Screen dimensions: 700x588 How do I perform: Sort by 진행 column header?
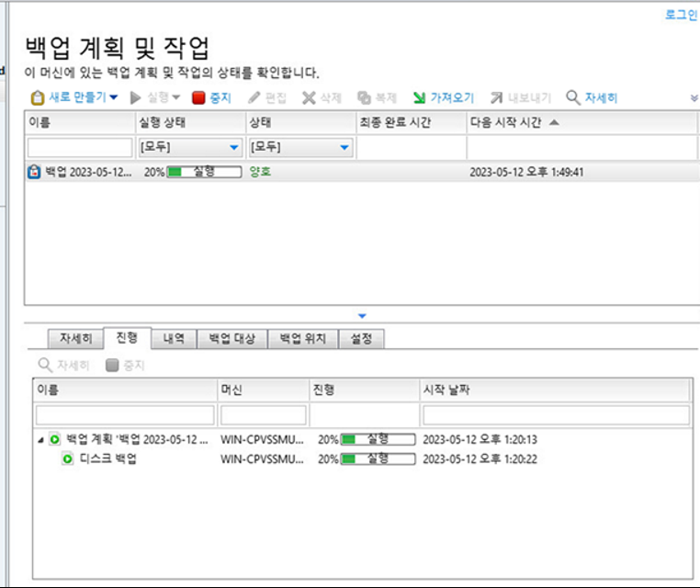[365, 390]
